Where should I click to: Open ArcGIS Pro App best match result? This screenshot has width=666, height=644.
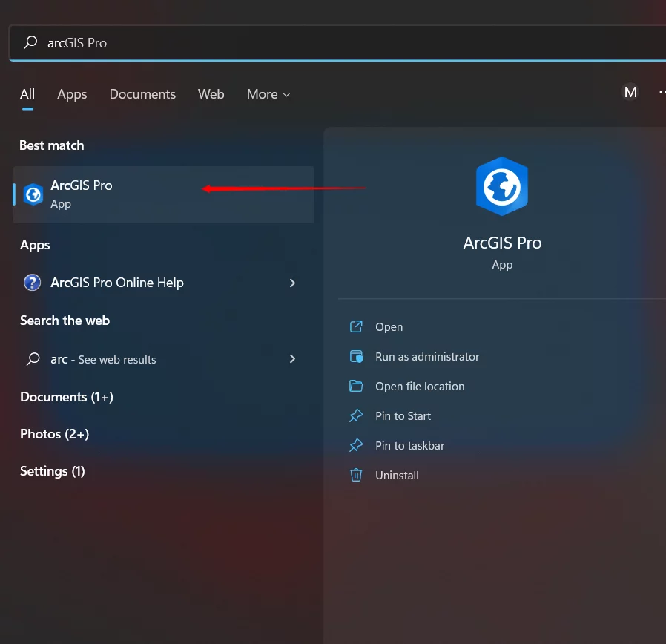pyautogui.click(x=163, y=194)
